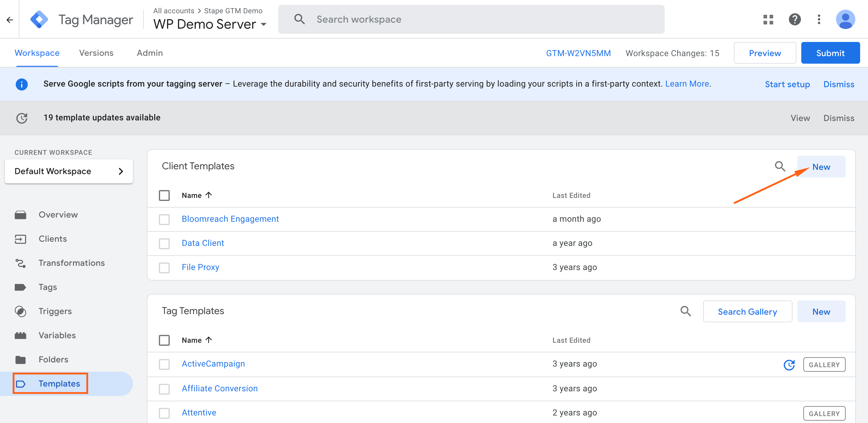868x423 pixels.
Task: Click the Folders sidebar icon
Action: point(21,360)
